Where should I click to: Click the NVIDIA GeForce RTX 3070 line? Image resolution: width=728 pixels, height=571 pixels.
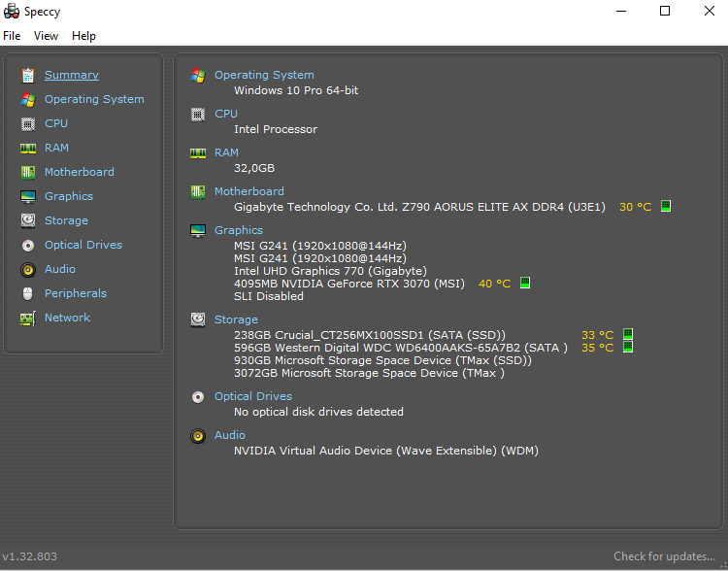pos(349,284)
